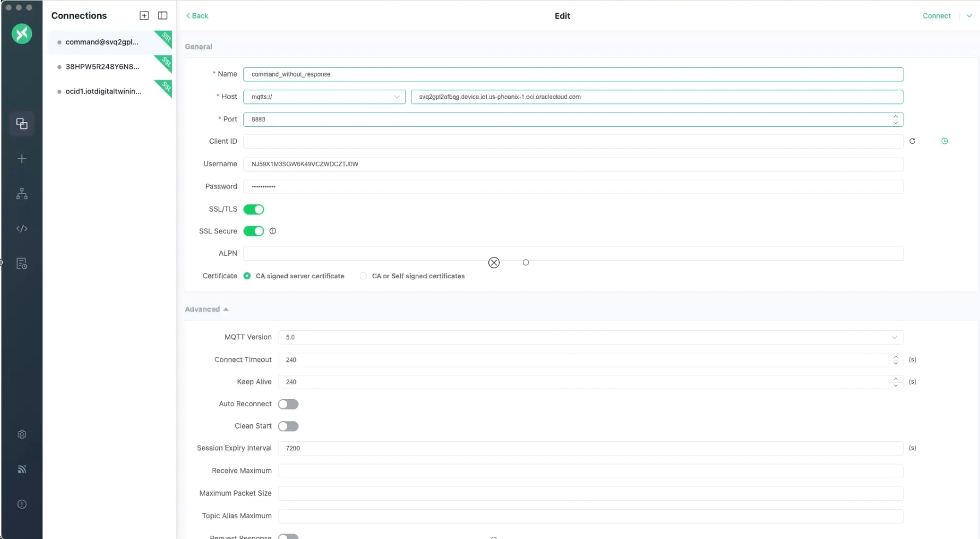The image size is (980, 539).
Task: Select CA or Self signed certificates option
Action: coord(363,276)
